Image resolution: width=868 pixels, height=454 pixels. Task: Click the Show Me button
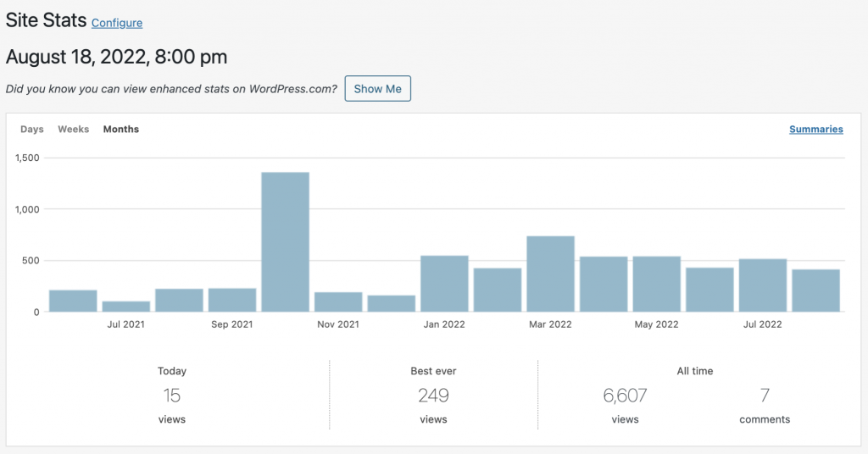point(377,89)
